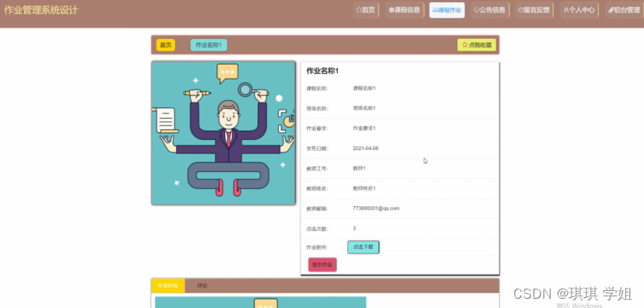Click the email 773890001@qq.com

click(376, 208)
